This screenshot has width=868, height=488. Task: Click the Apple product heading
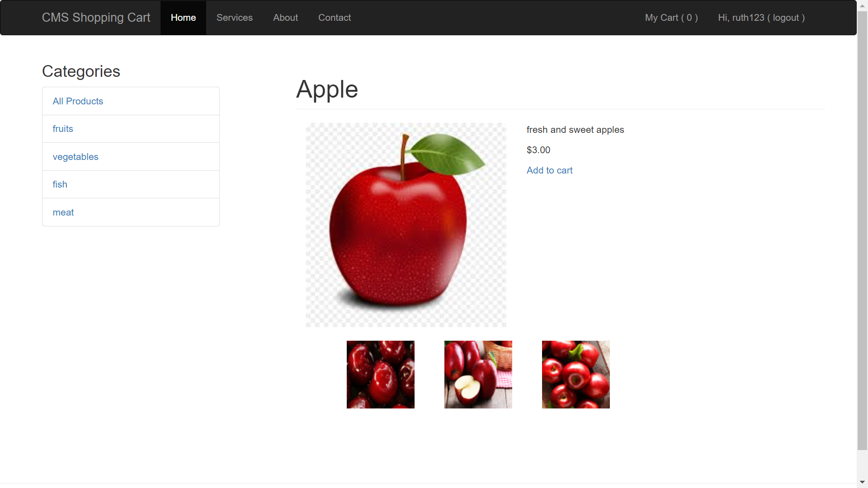coord(327,89)
